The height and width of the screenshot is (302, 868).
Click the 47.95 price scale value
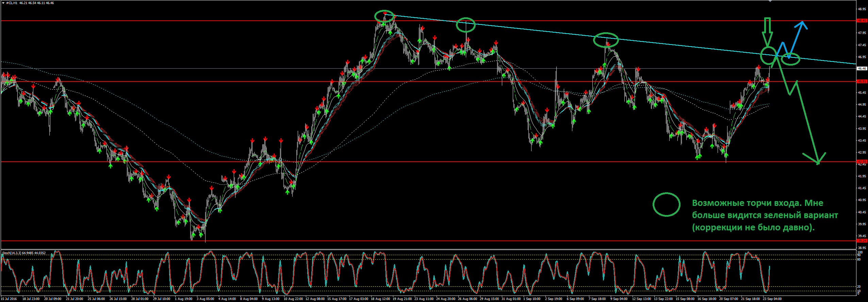coord(862,33)
